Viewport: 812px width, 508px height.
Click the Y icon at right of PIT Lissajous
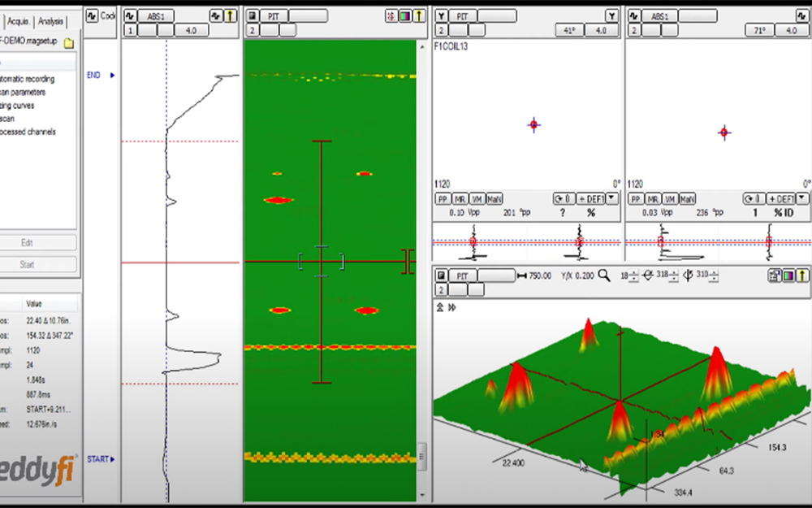[x=611, y=16]
